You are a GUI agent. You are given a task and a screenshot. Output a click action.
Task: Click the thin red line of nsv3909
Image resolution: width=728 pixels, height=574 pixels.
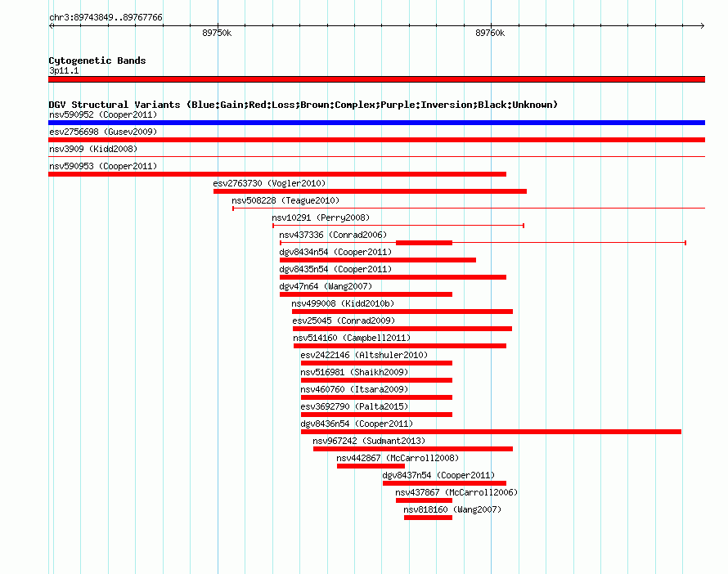[376, 157]
